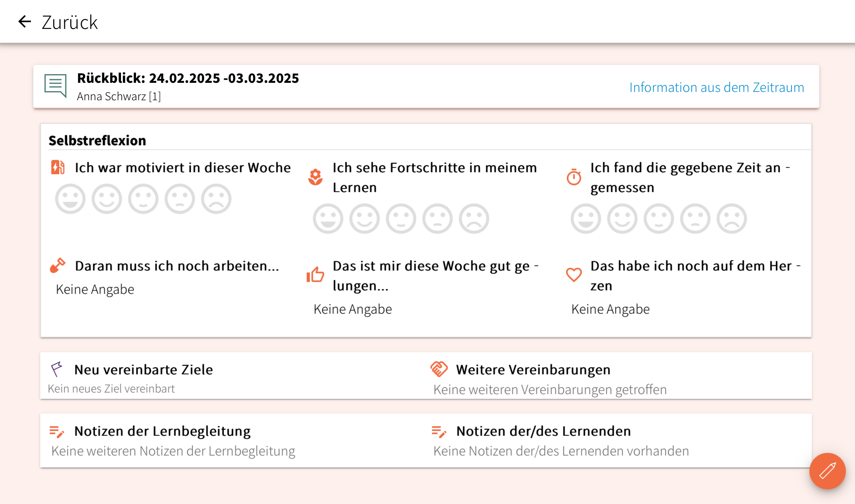Click 'Keine weiteren Vereinbarungen getroffen'
855x504 pixels.
coord(550,389)
